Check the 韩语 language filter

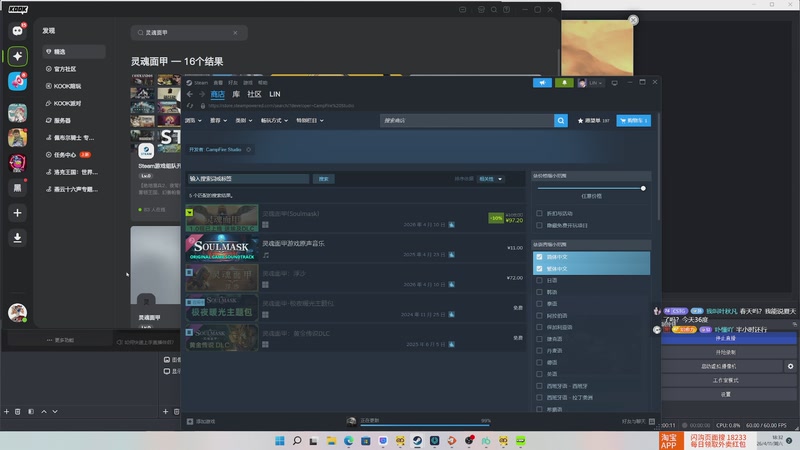point(539,292)
